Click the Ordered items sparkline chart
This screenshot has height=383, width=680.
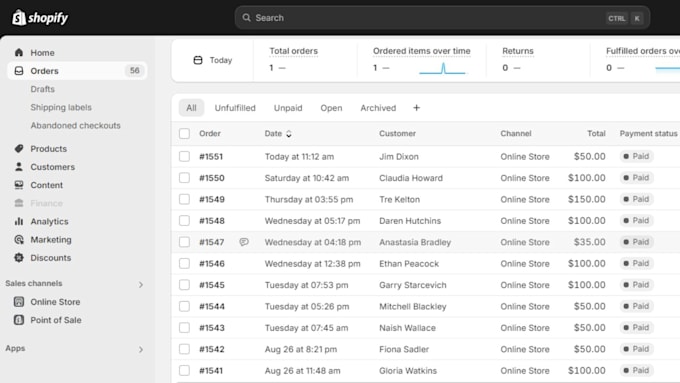tap(442, 68)
